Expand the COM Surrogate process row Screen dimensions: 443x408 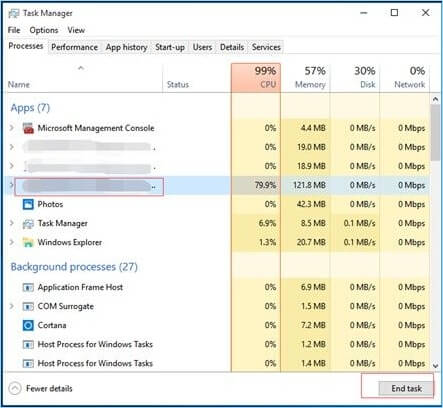[12, 306]
